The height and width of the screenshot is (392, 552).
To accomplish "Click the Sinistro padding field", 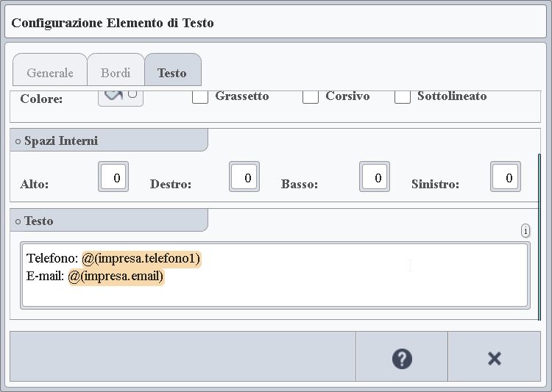I will pyautogui.click(x=506, y=177).
